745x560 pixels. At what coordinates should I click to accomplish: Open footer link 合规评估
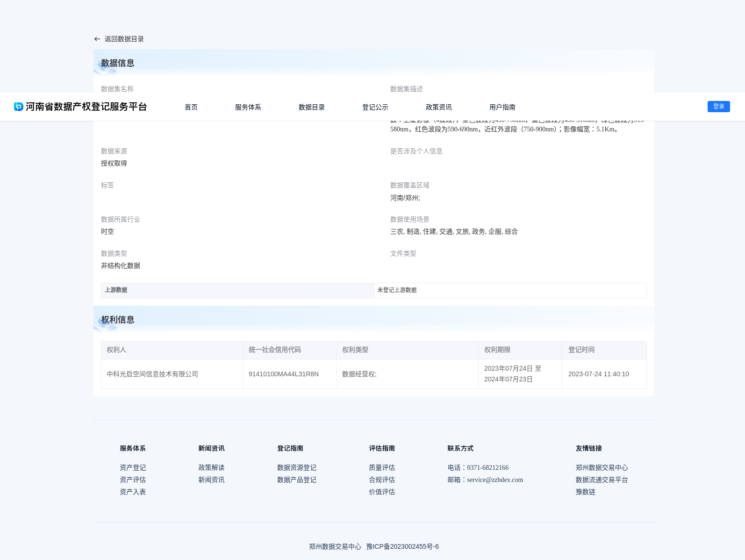pos(382,480)
